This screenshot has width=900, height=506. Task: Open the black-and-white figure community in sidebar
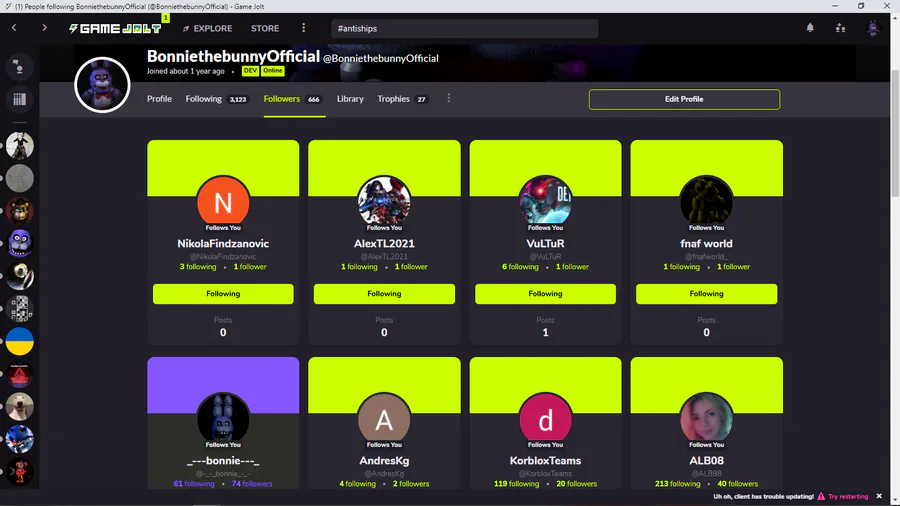tap(20, 145)
